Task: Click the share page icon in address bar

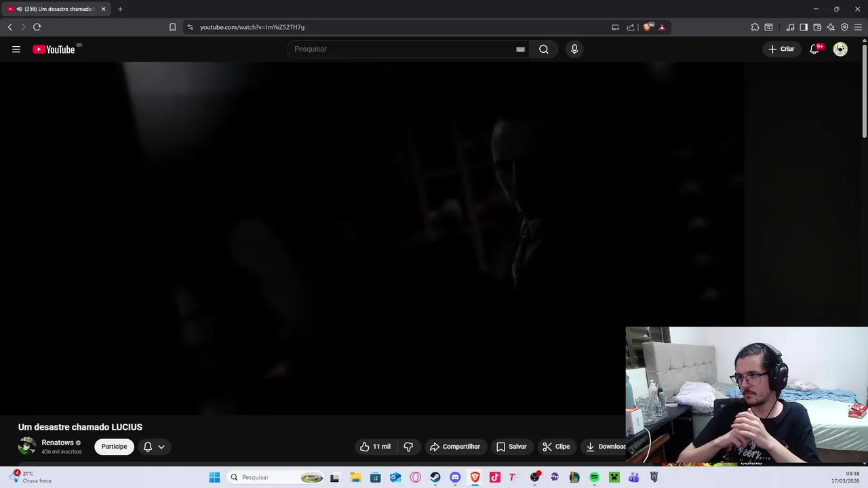Action: pyautogui.click(x=631, y=27)
